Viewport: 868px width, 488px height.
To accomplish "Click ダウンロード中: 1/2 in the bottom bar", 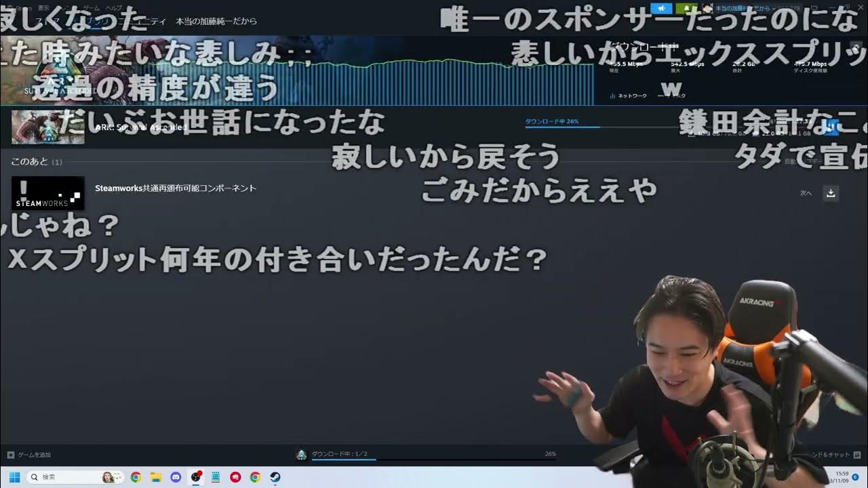I will pyautogui.click(x=340, y=453).
